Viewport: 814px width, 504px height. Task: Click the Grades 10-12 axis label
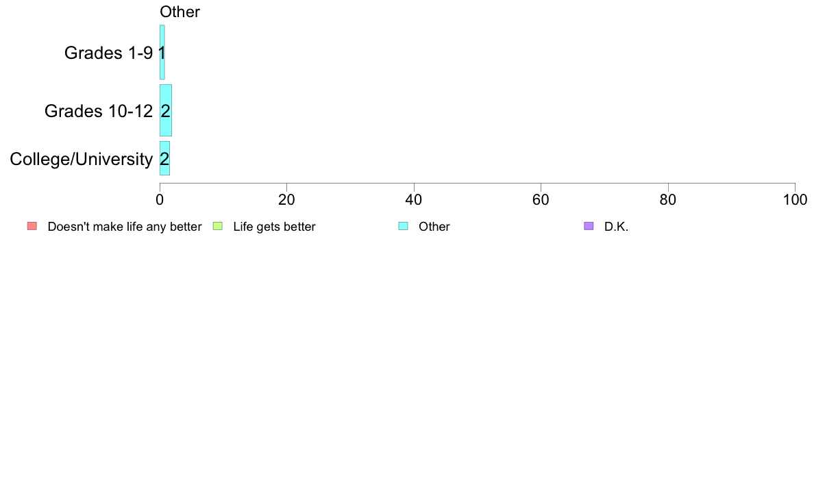99,110
